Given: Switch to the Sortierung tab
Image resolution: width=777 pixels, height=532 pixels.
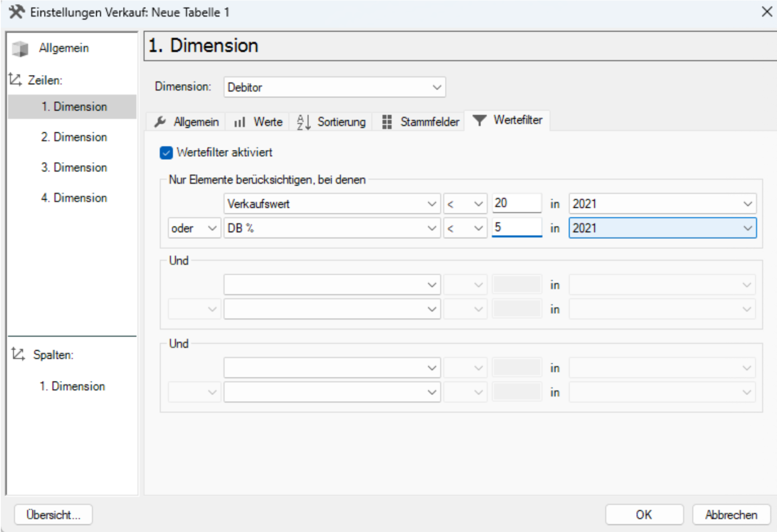Looking at the screenshot, I should pos(331,122).
